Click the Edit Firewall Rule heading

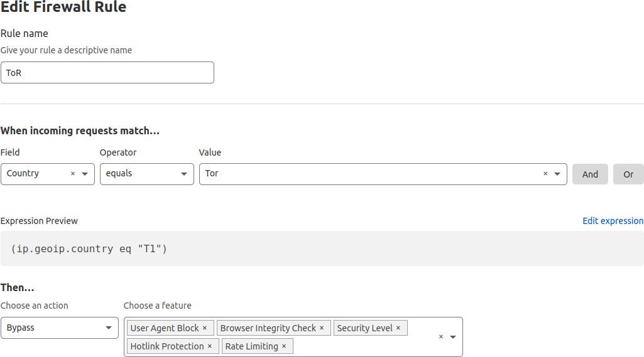tap(63, 7)
